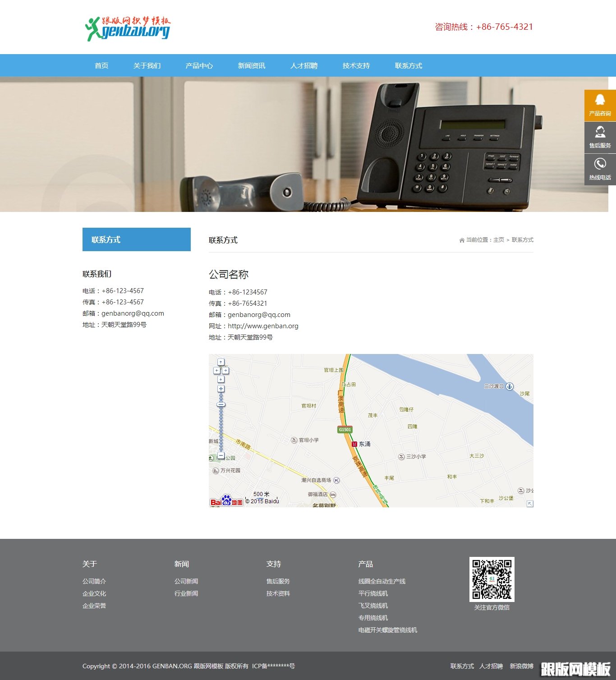Click 新浪微博 link in footer bar

click(x=521, y=666)
